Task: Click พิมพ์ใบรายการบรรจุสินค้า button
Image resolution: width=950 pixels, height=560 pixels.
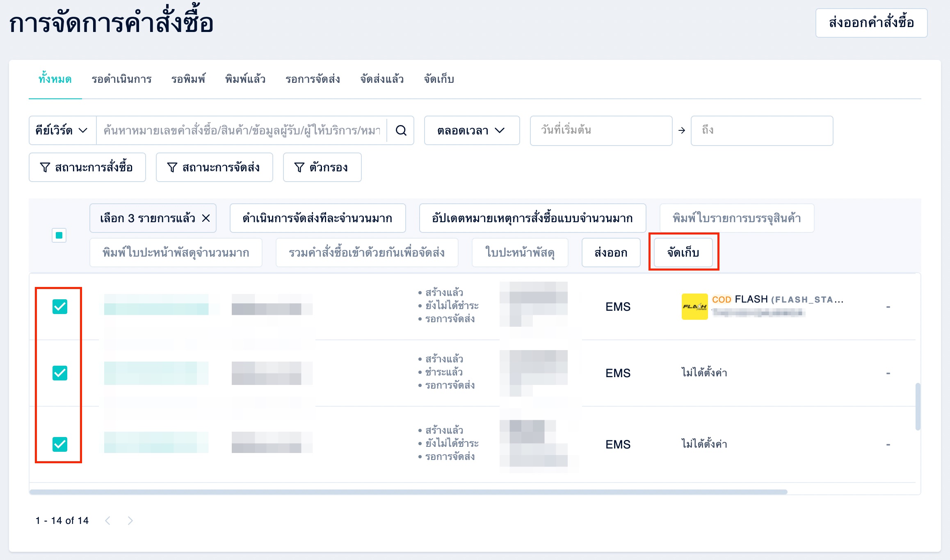Action: coord(737,218)
